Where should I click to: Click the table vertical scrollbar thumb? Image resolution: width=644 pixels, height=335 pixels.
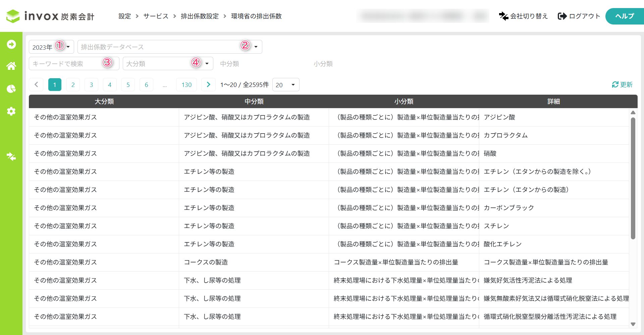tap(633, 178)
